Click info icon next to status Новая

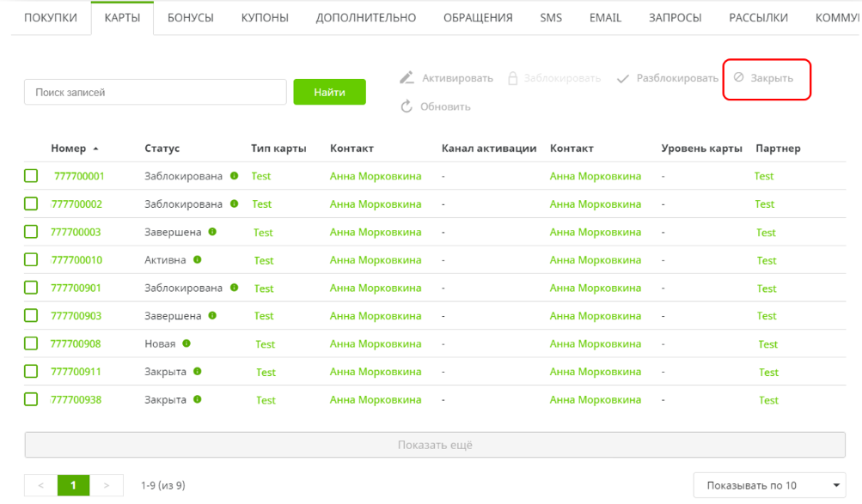tap(186, 343)
